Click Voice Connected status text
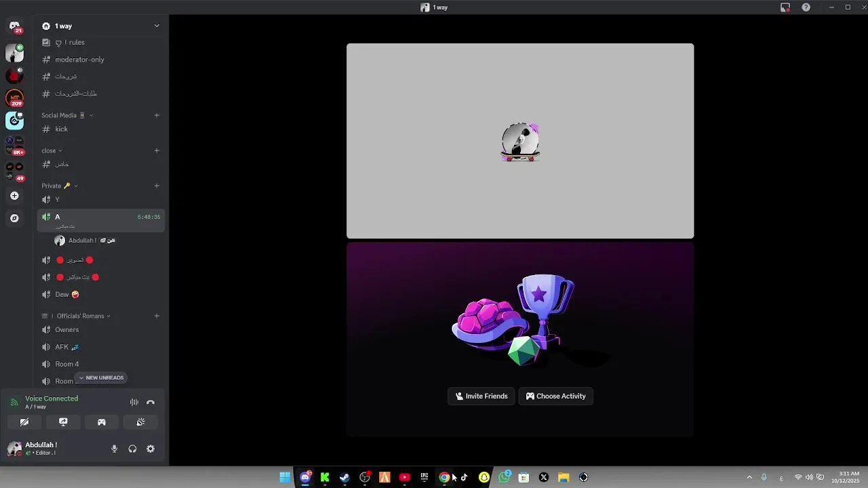Image resolution: width=868 pixels, height=488 pixels. point(52,399)
